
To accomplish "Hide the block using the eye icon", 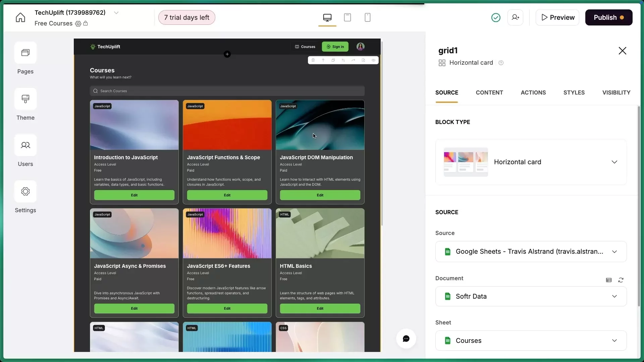I will point(373,60).
